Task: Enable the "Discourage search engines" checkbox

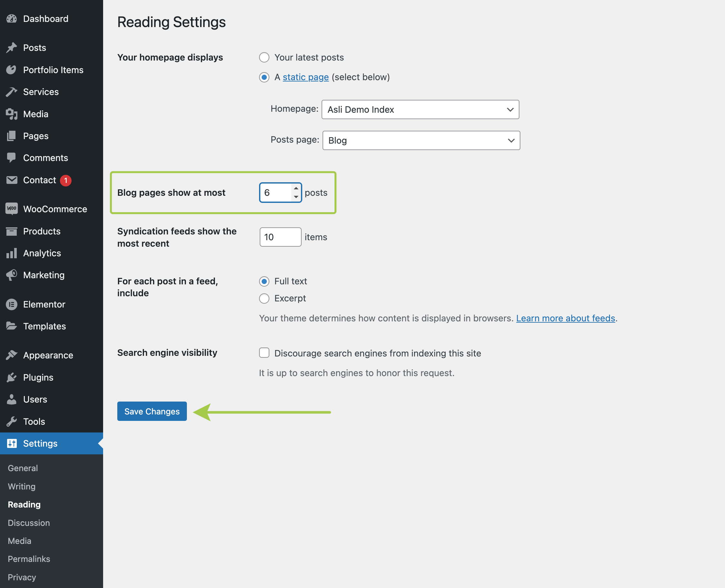Action: tap(264, 353)
